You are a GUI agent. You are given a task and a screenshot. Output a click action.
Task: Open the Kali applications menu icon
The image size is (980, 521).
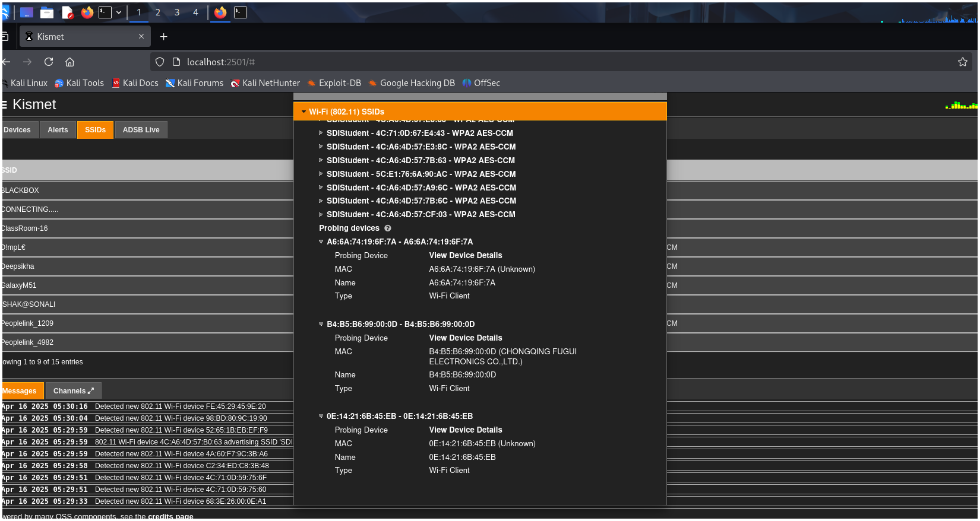coord(5,12)
